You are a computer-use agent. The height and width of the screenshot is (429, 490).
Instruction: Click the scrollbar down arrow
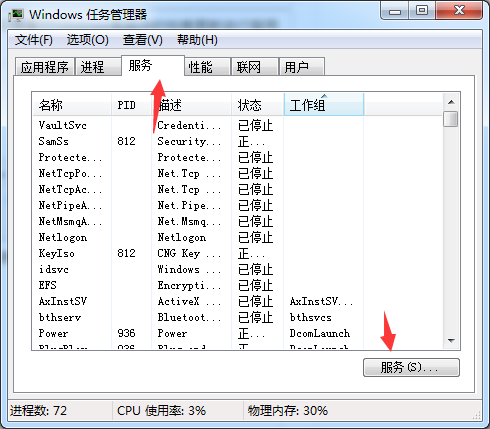(451, 340)
